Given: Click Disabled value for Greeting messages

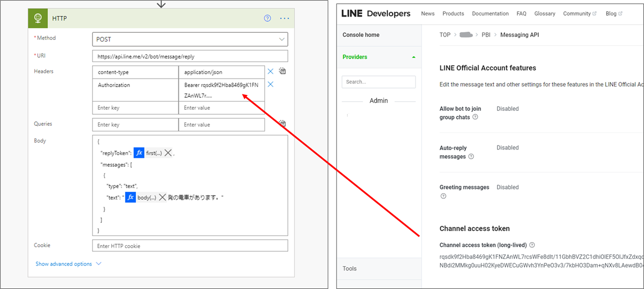Looking at the screenshot, I should point(507,187).
